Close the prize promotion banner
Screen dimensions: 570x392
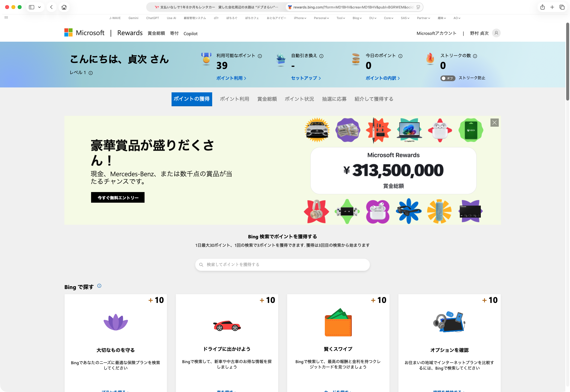pos(494,123)
